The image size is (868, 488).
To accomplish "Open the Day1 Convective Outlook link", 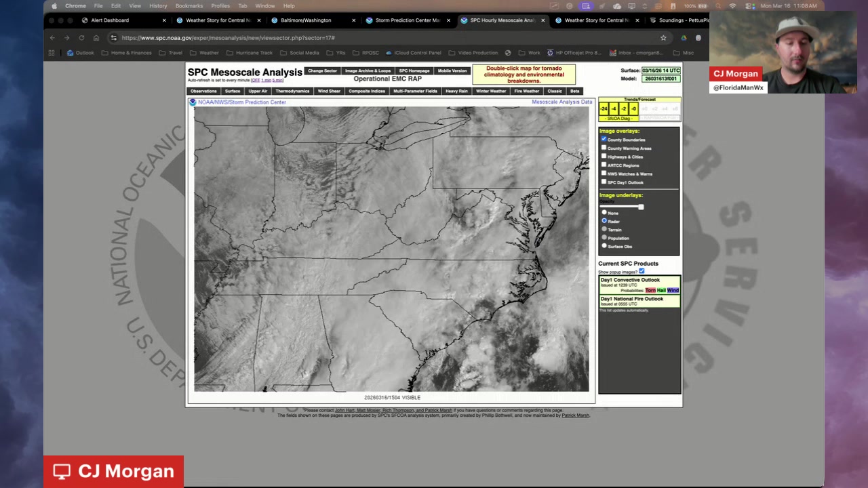I will 630,280.
